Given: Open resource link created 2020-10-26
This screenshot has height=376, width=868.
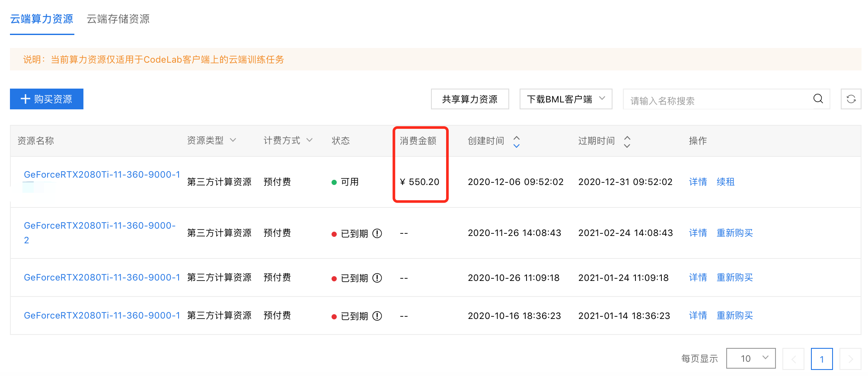Looking at the screenshot, I should coord(102,277).
